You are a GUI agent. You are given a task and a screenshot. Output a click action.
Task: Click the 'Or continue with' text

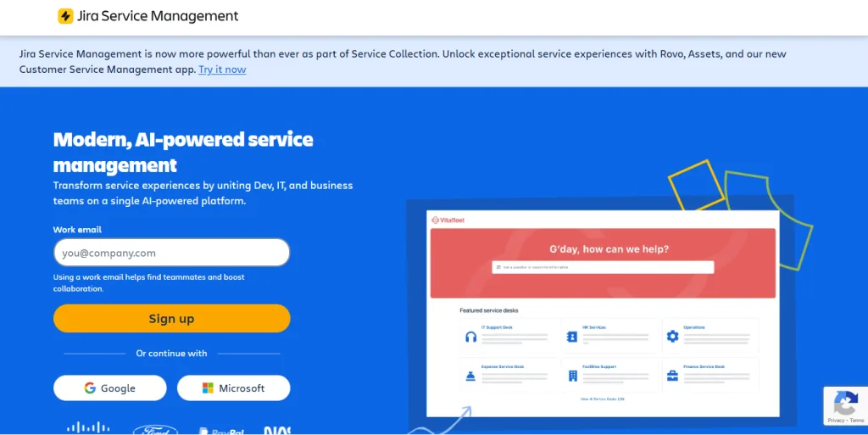click(x=171, y=353)
